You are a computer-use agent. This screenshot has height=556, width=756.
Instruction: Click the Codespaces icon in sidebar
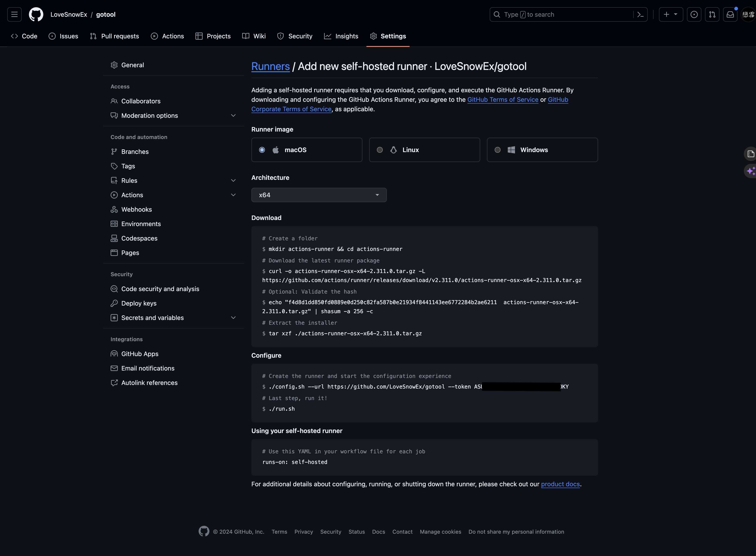114,238
